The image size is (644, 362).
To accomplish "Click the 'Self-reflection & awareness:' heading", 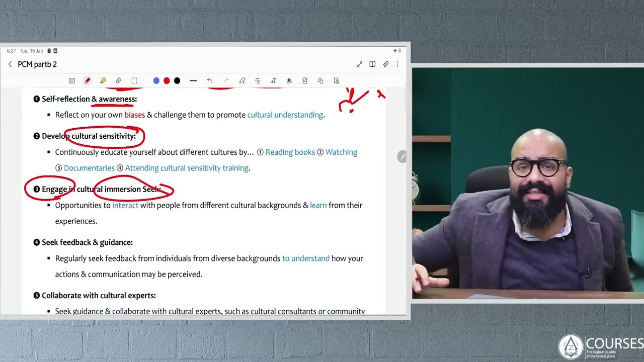I will [x=89, y=99].
